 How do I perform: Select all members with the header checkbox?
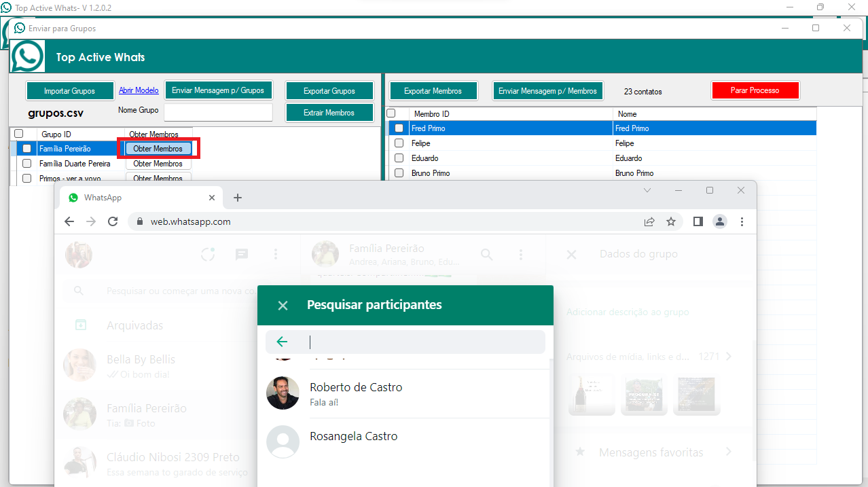(391, 113)
